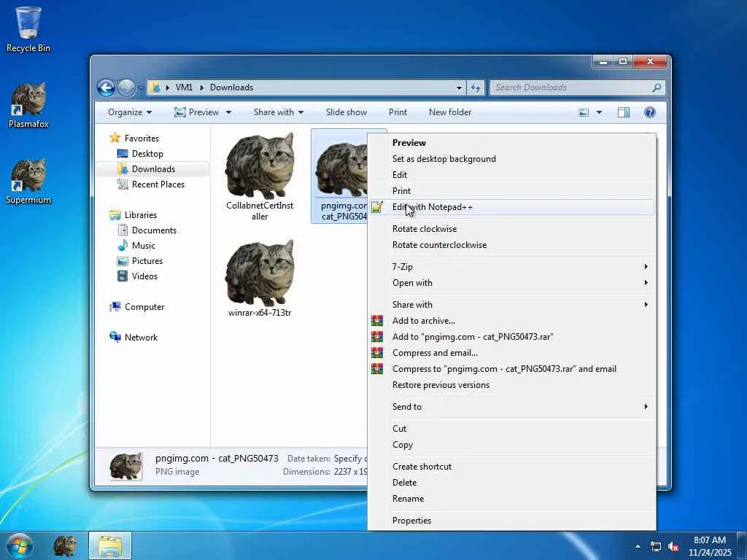Image resolution: width=747 pixels, height=560 pixels.
Task: Open recent pages dropdown beside forward button
Action: click(x=141, y=88)
